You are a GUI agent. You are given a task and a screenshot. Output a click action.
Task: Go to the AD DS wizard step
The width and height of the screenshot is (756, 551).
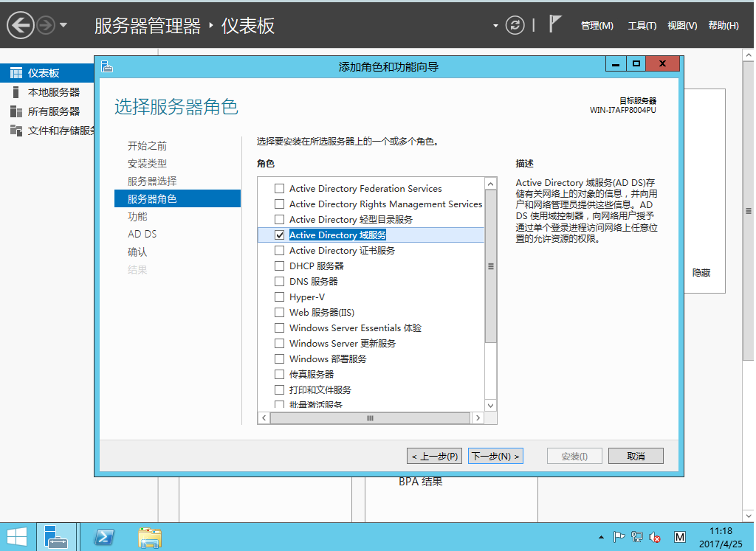point(142,234)
